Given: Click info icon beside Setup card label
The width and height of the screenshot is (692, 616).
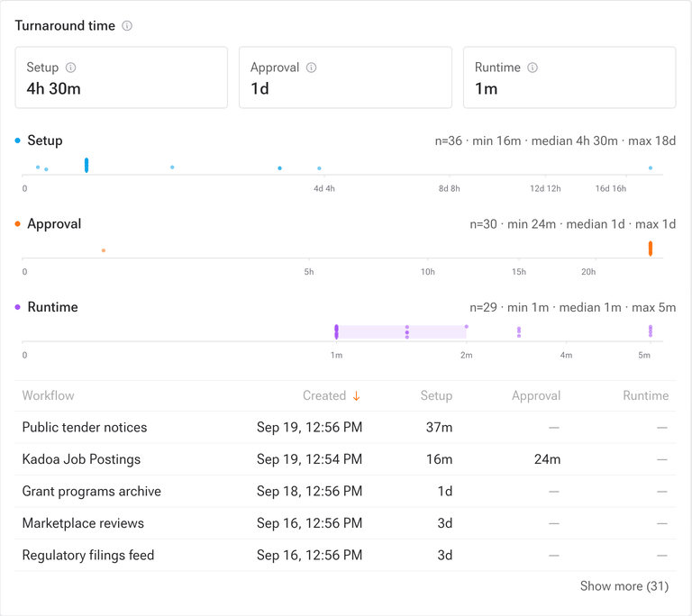Looking at the screenshot, I should click(70, 68).
